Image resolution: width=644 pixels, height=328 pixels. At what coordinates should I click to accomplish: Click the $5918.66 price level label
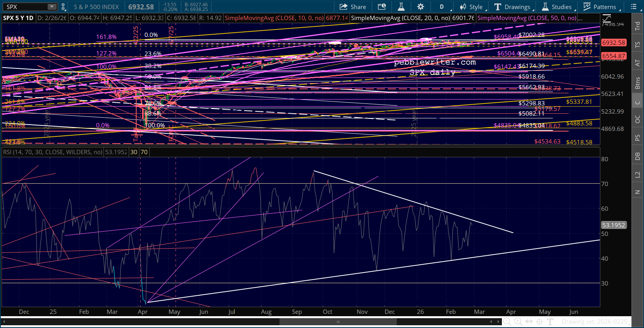(531, 77)
